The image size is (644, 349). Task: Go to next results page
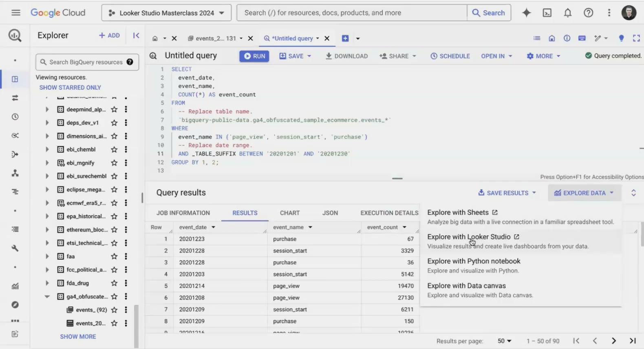[613, 341]
